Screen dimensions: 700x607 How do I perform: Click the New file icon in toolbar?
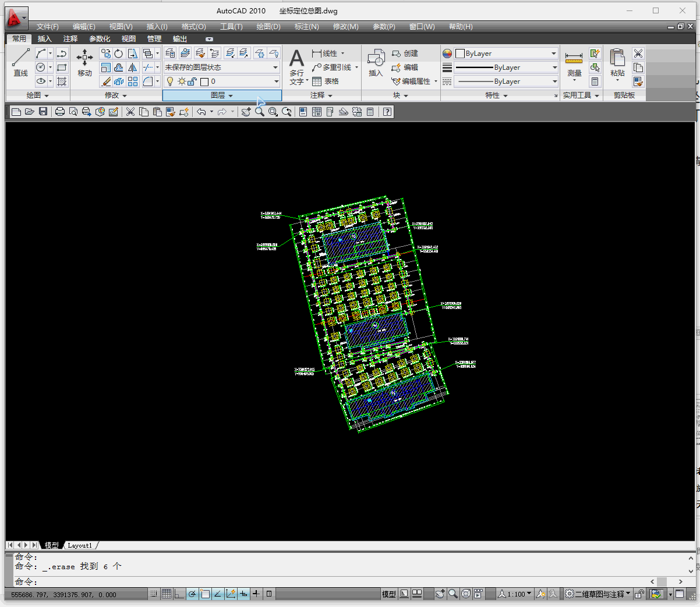pyautogui.click(x=16, y=112)
